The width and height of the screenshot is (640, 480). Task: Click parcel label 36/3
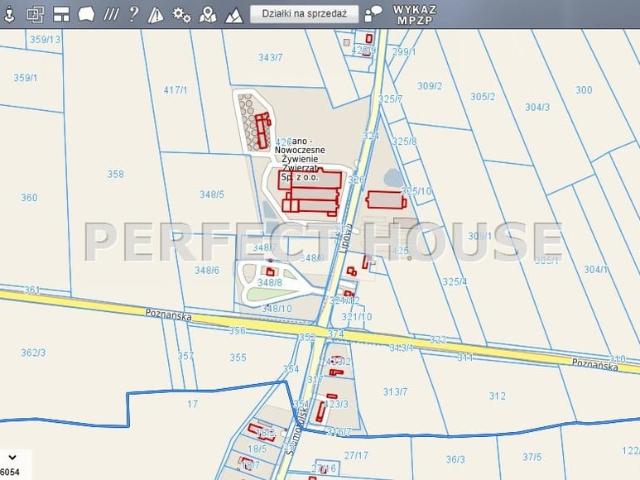tap(455, 460)
